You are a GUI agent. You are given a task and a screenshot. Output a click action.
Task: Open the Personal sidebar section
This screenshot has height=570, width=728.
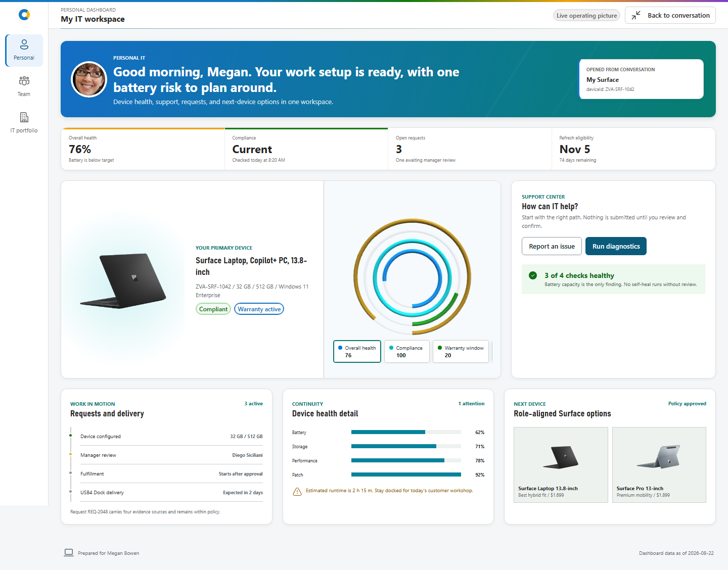click(24, 50)
